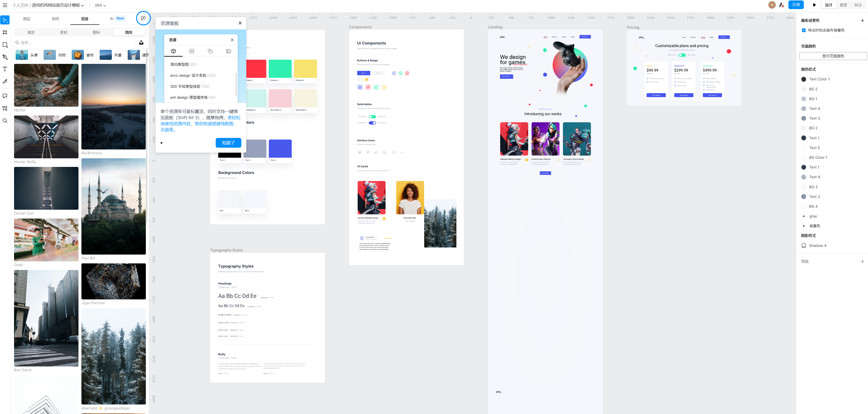
Task: Select BG Color 1 swatch in panel
Action: point(804,158)
